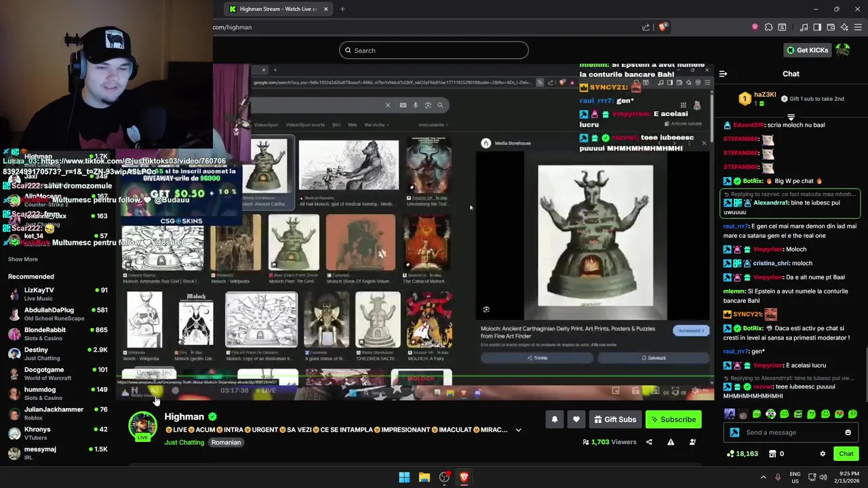The image size is (868, 488).
Task: Open BlondeRabbit recommended channel
Action: point(58,333)
